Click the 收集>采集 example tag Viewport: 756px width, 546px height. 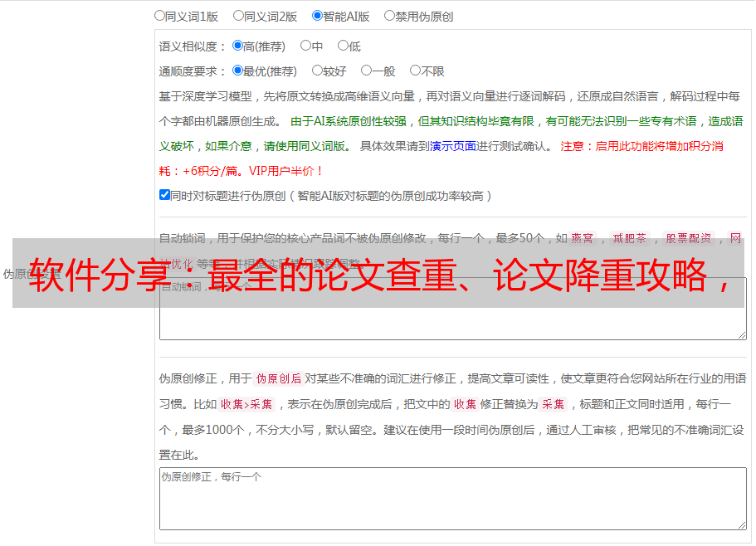[246, 404]
